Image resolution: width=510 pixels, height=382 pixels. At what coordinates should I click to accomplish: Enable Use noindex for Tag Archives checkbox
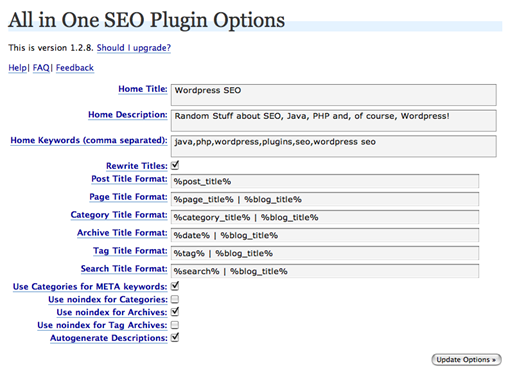click(x=175, y=325)
